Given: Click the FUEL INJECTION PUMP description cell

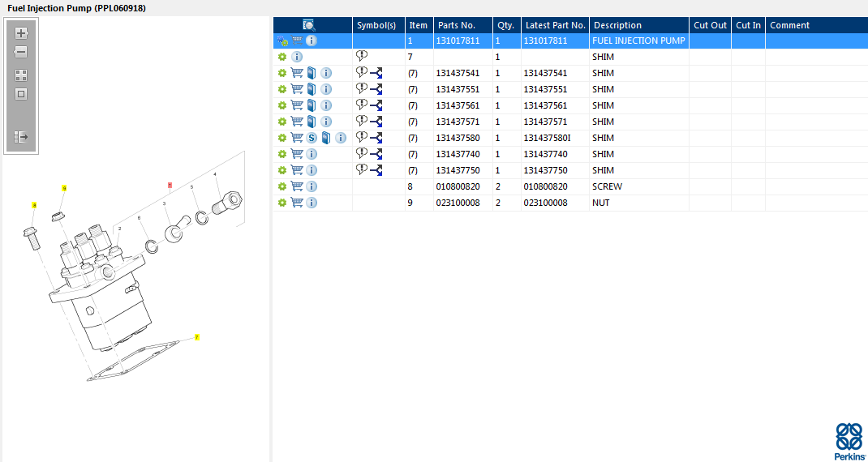Looking at the screenshot, I should pos(638,41).
